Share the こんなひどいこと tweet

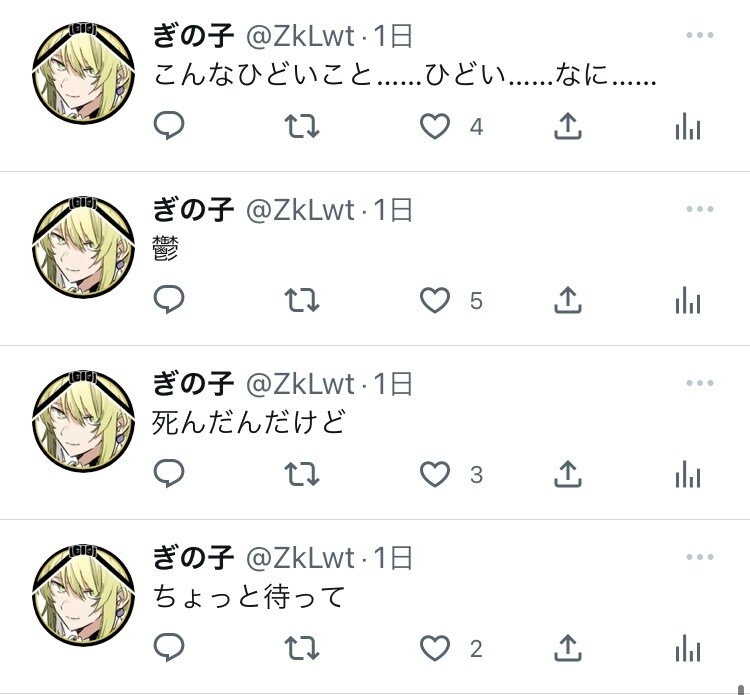click(568, 126)
